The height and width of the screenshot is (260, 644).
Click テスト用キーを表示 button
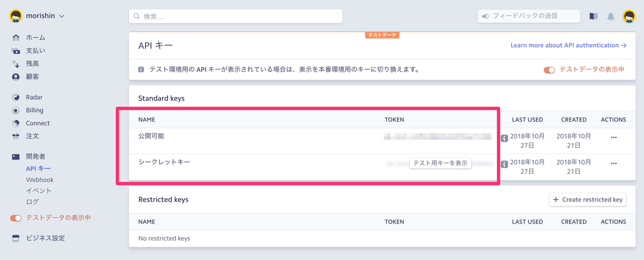point(440,163)
